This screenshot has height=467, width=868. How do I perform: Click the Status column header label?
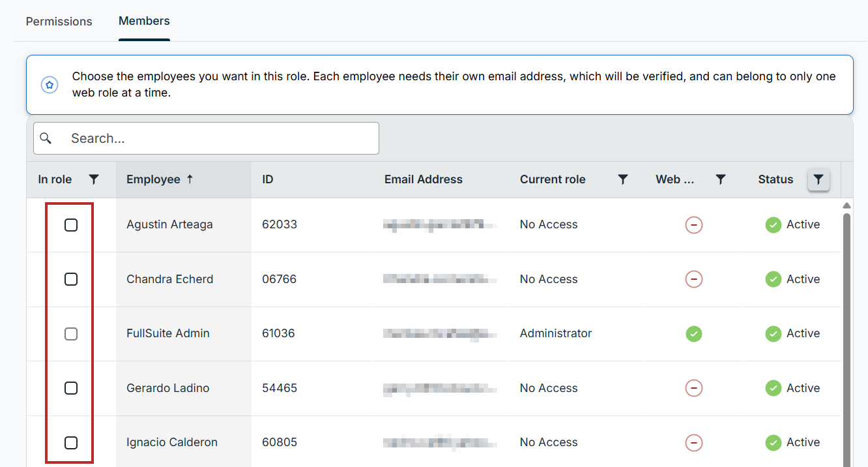[x=775, y=179]
